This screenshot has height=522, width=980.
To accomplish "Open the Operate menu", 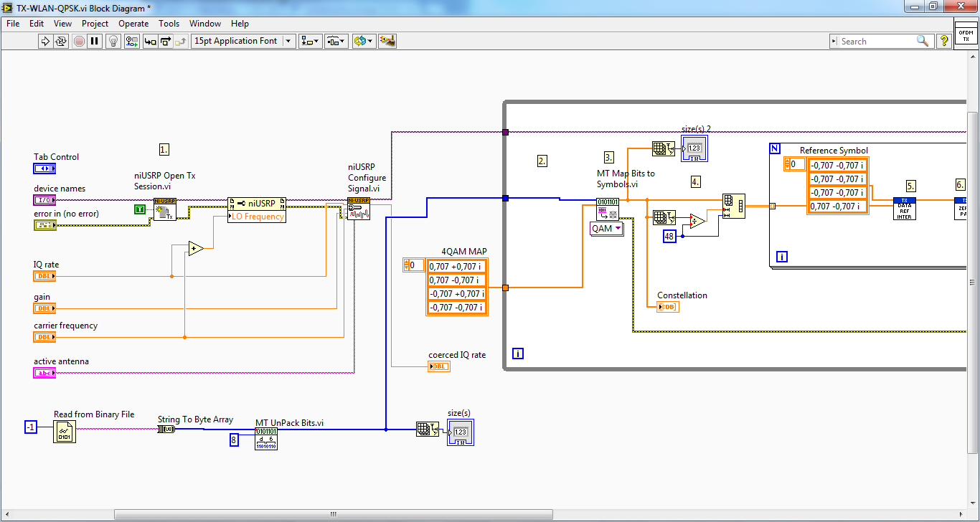I will pos(133,24).
